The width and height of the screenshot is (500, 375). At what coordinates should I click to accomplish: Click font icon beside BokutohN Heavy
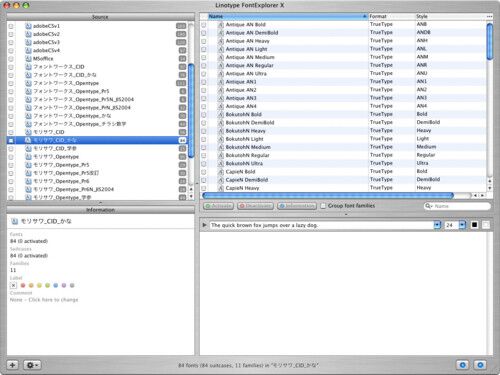(x=220, y=131)
